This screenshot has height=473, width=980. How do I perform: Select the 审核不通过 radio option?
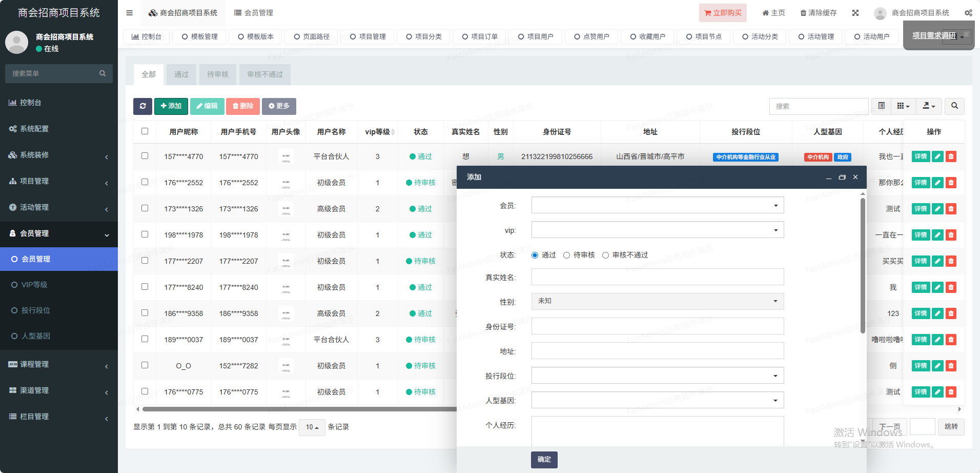click(605, 255)
